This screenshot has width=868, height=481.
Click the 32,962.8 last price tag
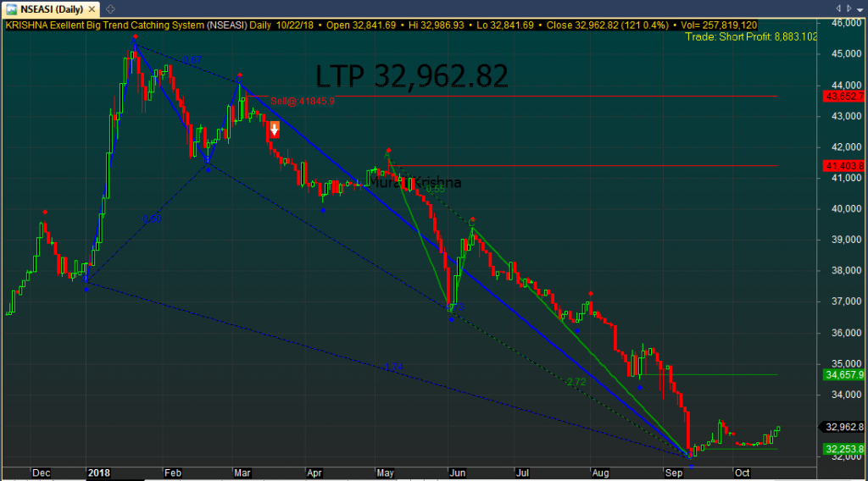click(843, 427)
